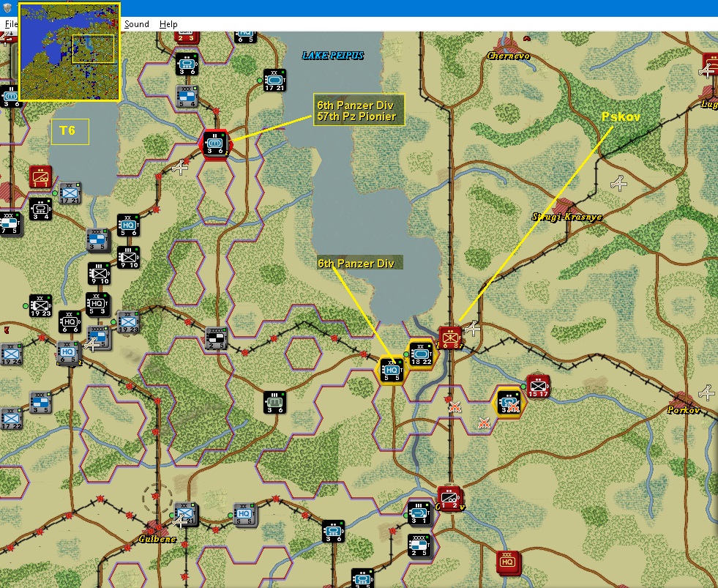Viewport: 718px width, 588px height.
Task: Click the LAKE PEIPUS map label
Action: 333,56
